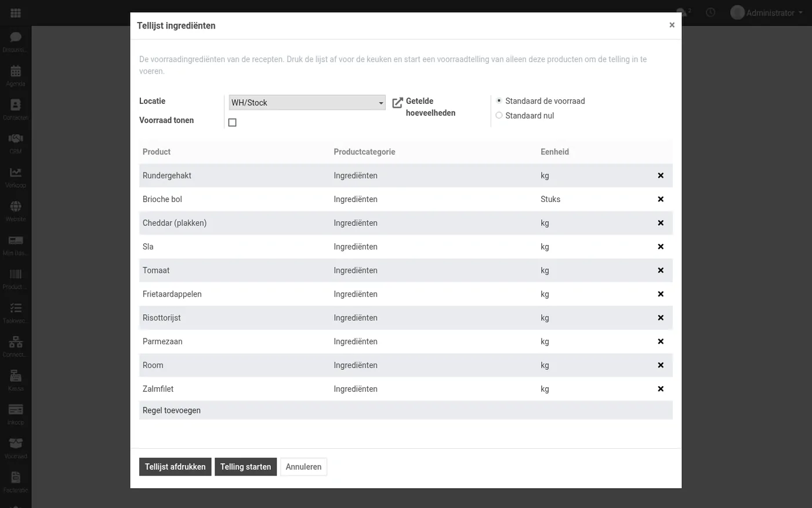
Task: Remove the Tomaat row with X
Action: 660,271
